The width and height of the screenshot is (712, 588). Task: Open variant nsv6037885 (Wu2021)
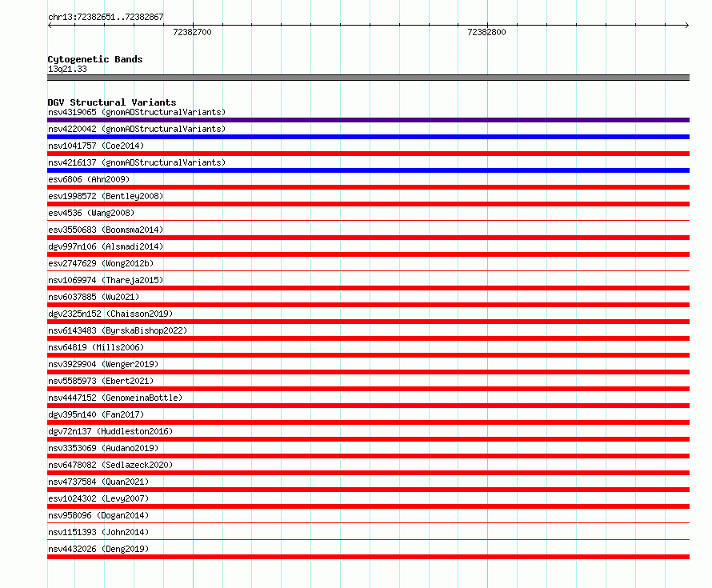[x=94, y=297]
